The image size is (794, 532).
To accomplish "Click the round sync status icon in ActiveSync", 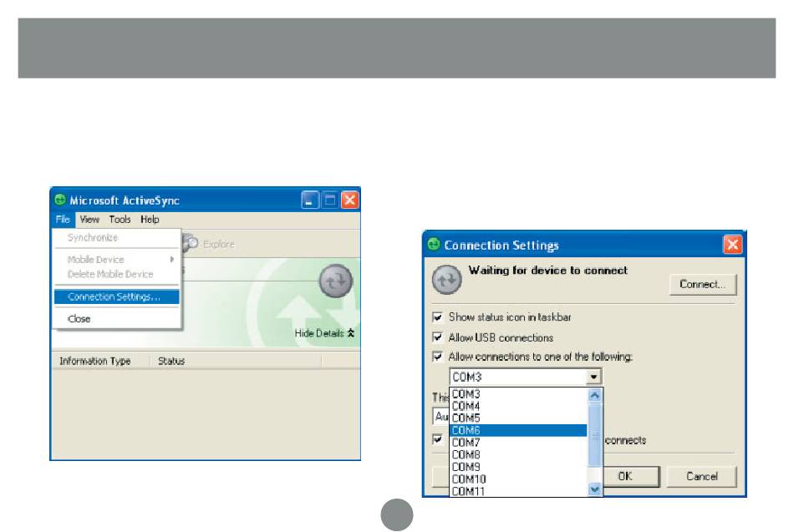I will (335, 281).
